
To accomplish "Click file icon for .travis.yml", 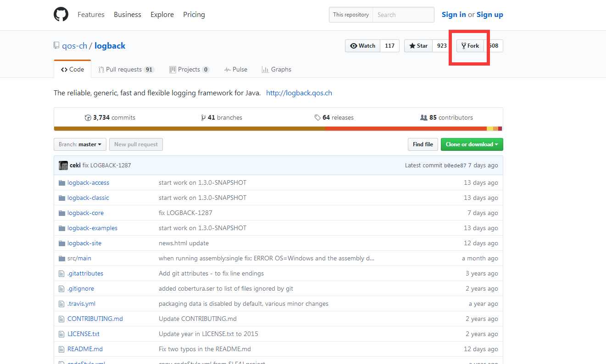I will pos(61,304).
